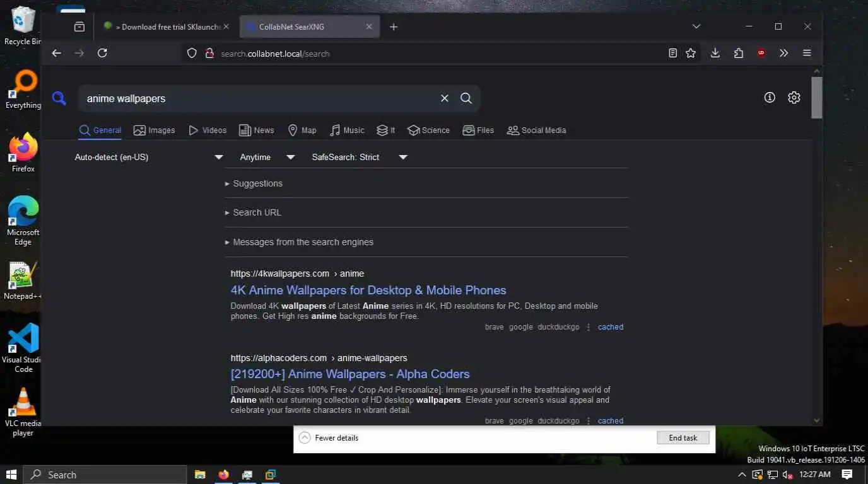Switch to Music search category

coord(347,130)
